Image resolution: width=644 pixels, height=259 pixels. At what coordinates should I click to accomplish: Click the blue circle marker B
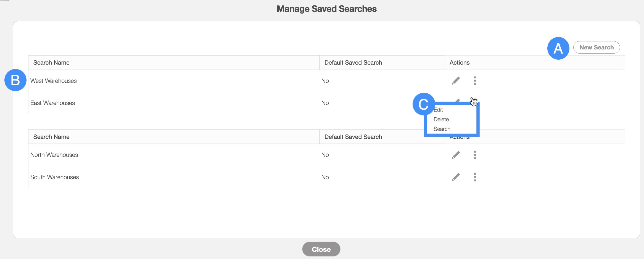[15, 80]
